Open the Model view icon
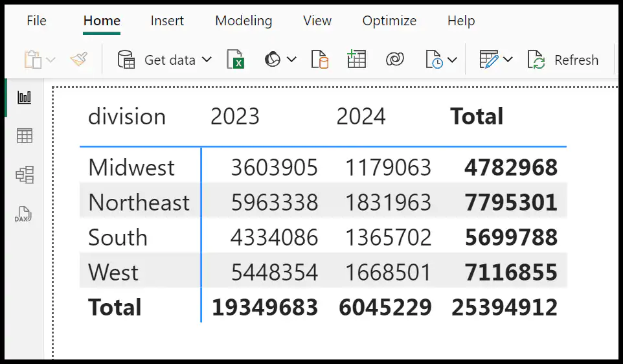Viewport: 623px width, 364px height. 24,175
